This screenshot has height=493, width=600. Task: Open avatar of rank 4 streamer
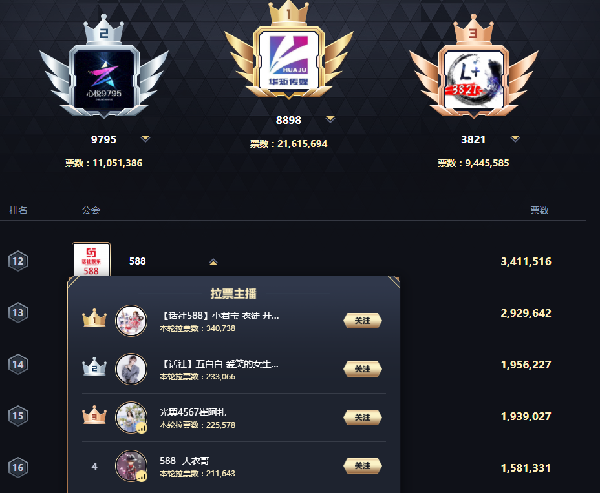[131, 465]
